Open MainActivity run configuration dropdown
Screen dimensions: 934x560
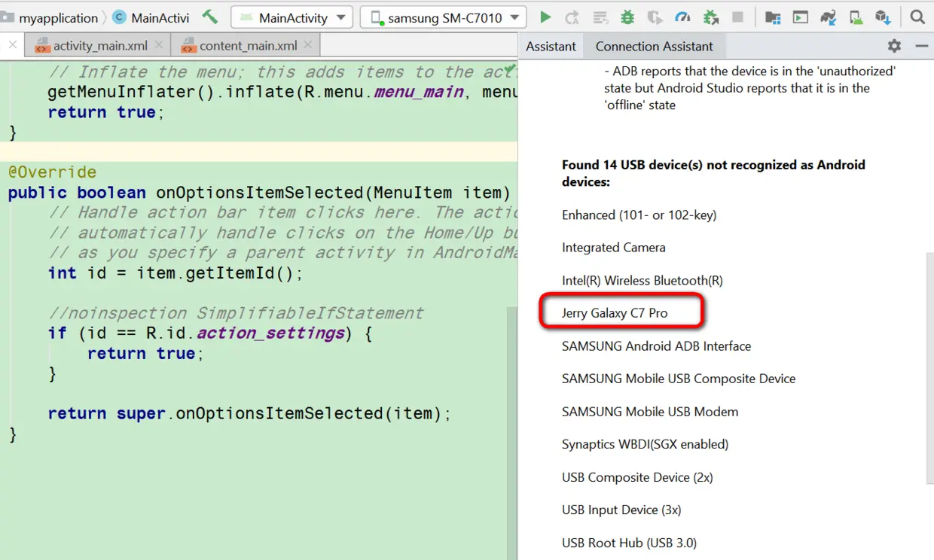click(292, 17)
